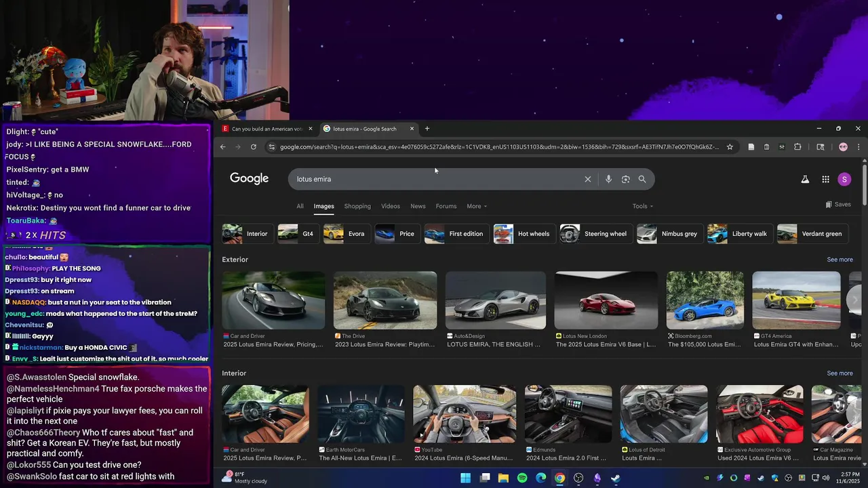Open the Extensions puzzle icon

click(797, 146)
